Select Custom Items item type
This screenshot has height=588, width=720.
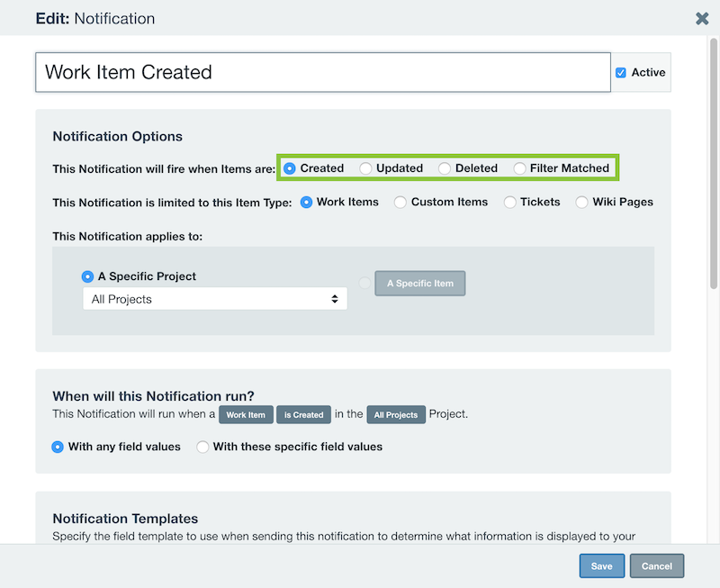point(400,202)
